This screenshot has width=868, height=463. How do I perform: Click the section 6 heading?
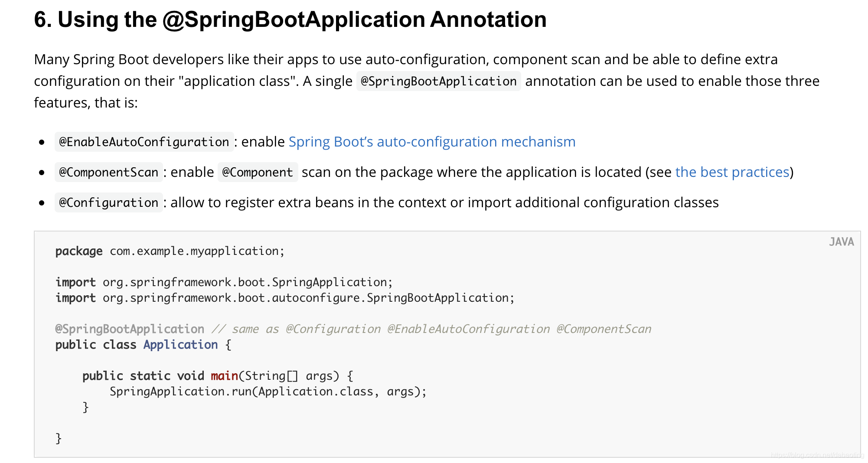pyautogui.click(x=290, y=20)
